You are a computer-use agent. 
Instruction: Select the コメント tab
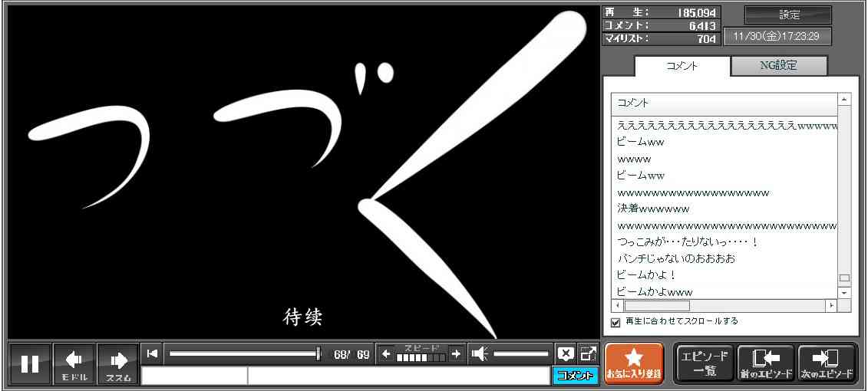pos(682,66)
